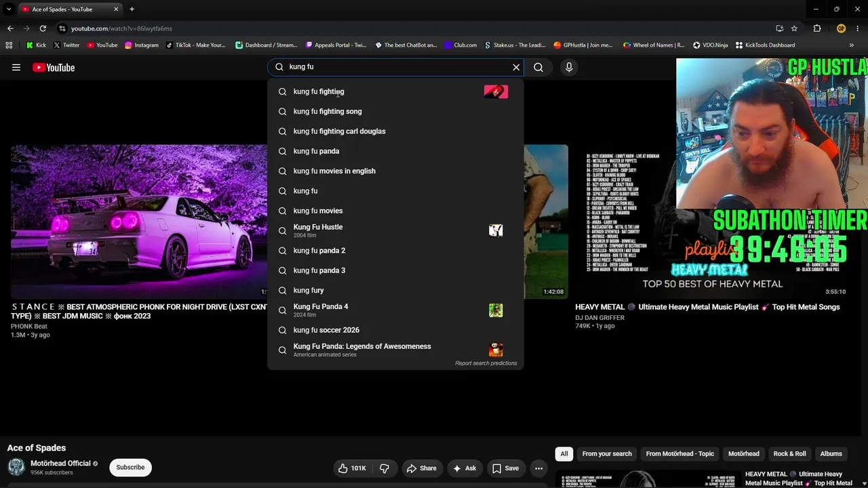The image size is (868, 488).
Task: Open the Twitter bookmark
Action: pos(66,45)
